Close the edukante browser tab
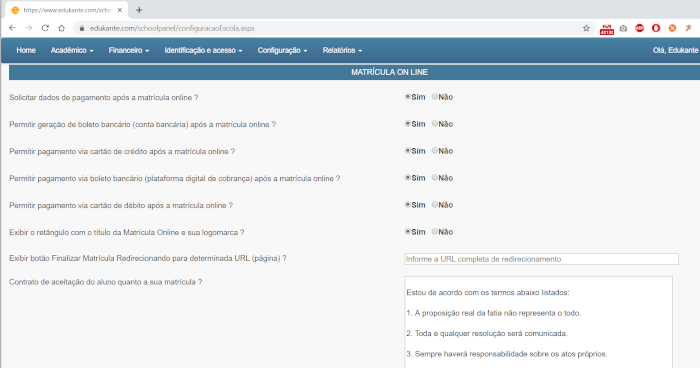The image size is (700, 368). (120, 10)
